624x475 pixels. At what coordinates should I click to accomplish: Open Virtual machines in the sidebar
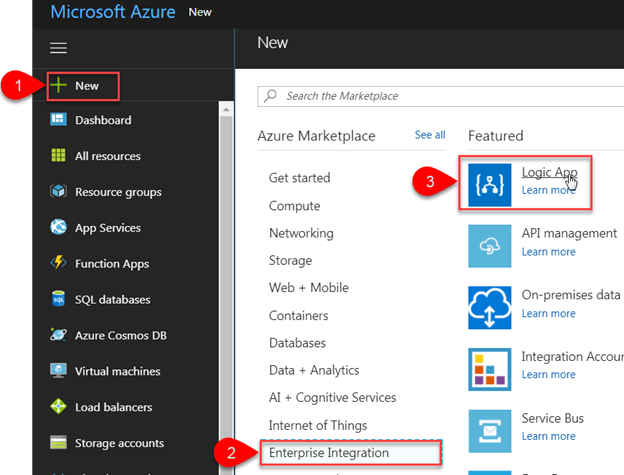point(117,372)
